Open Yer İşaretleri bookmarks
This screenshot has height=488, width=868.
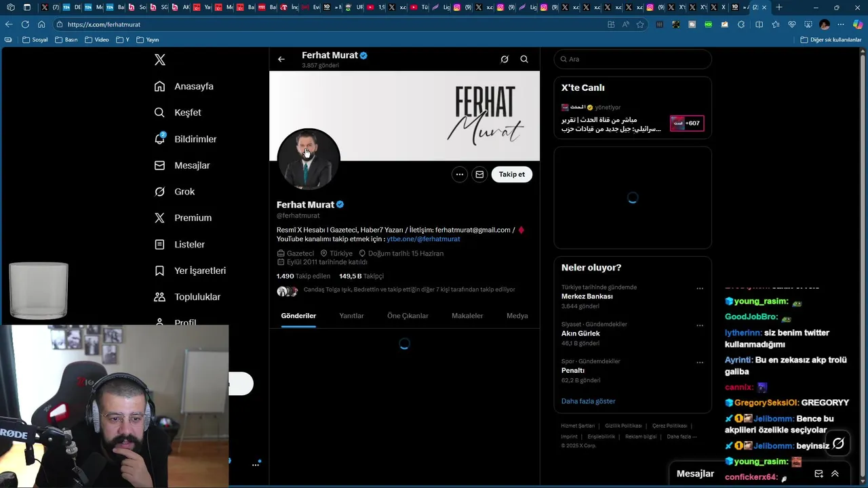coord(190,270)
